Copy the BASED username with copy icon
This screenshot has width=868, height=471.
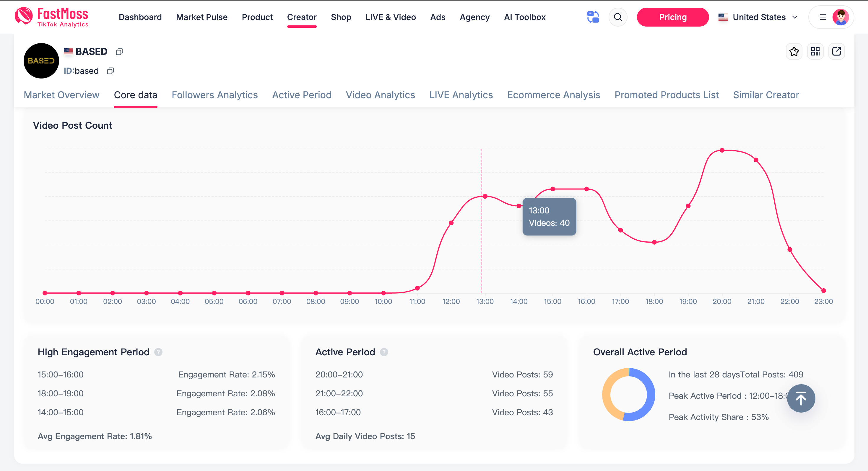119,52
